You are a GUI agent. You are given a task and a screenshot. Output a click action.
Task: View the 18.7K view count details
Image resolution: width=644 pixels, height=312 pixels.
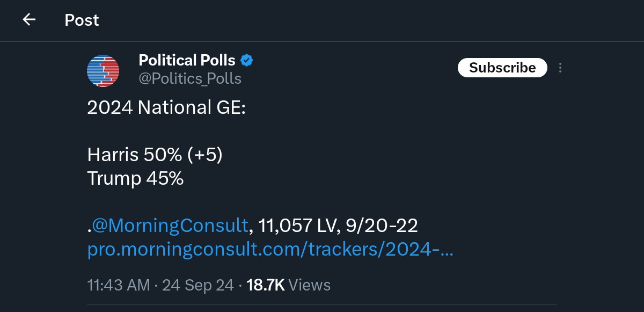tap(265, 285)
